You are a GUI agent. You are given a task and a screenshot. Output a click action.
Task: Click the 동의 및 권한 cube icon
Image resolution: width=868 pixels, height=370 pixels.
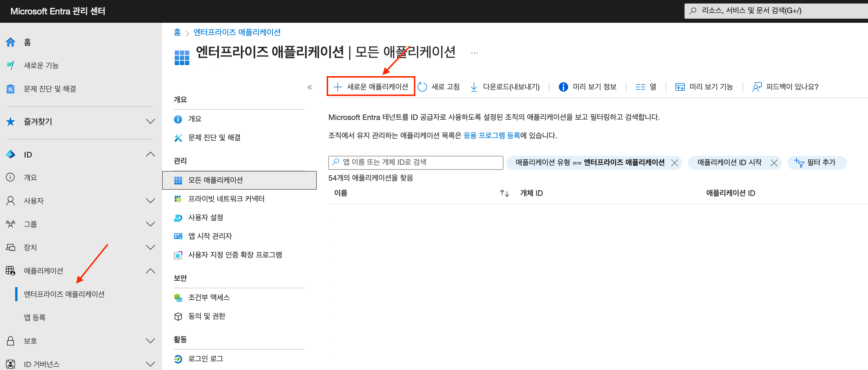(178, 316)
